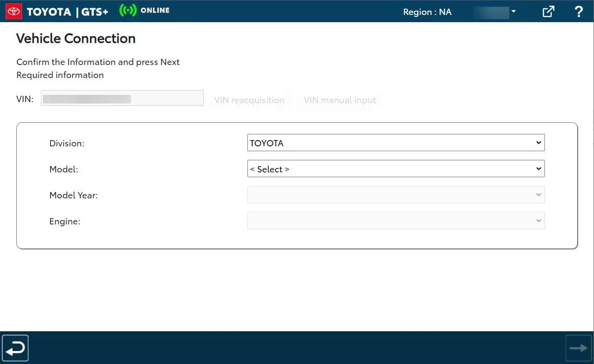Click the VIN manual input button
This screenshot has height=364, width=594.
pyautogui.click(x=340, y=100)
